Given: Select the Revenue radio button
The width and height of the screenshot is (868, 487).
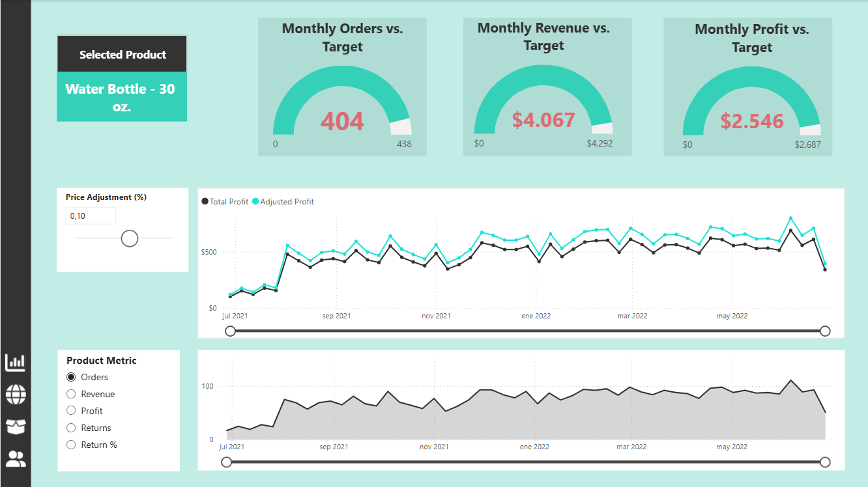Looking at the screenshot, I should [x=72, y=394].
